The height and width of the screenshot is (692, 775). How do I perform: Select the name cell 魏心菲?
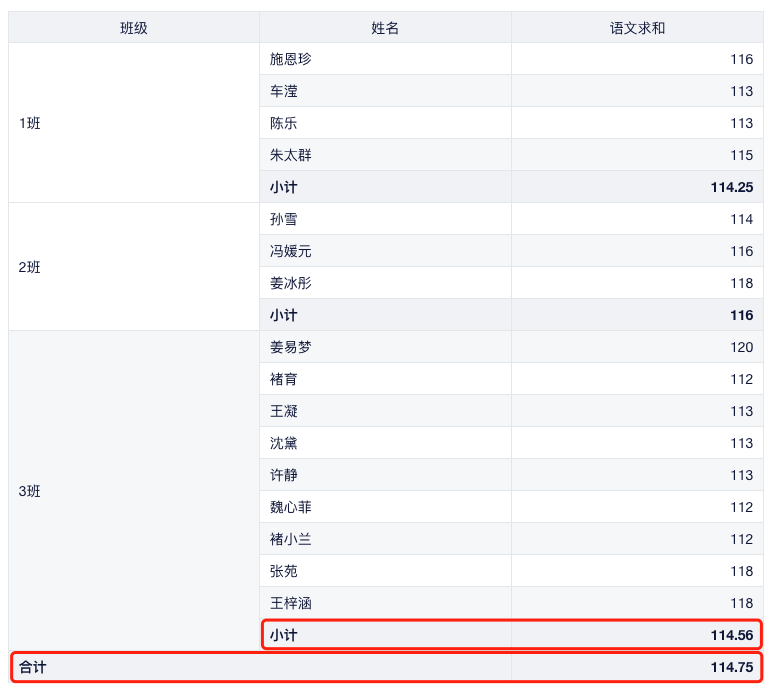pyautogui.click(x=291, y=507)
